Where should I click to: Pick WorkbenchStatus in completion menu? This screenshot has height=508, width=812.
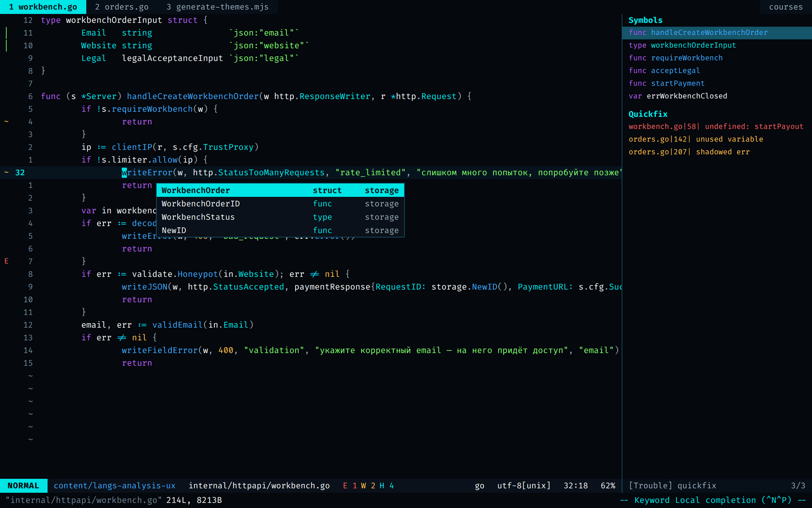[x=280, y=217]
